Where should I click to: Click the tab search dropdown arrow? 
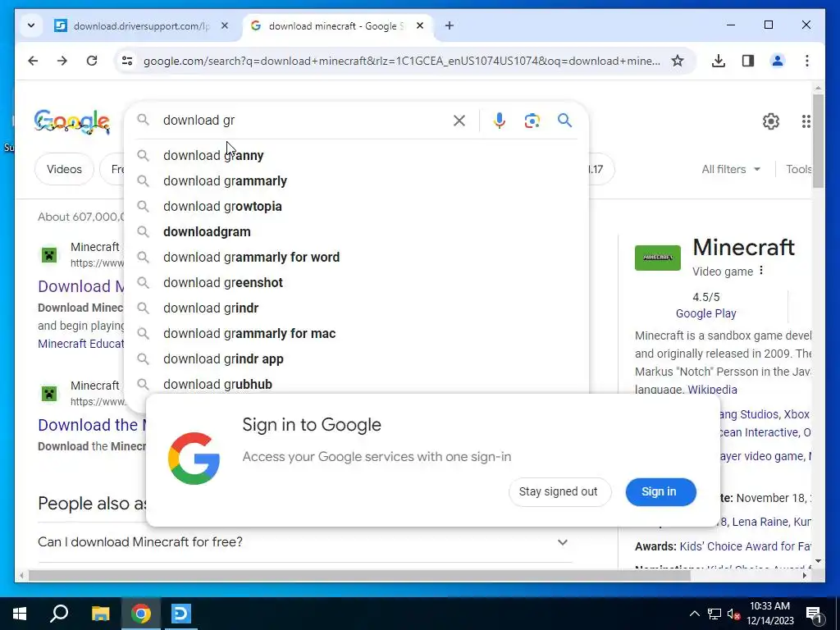[31, 25]
